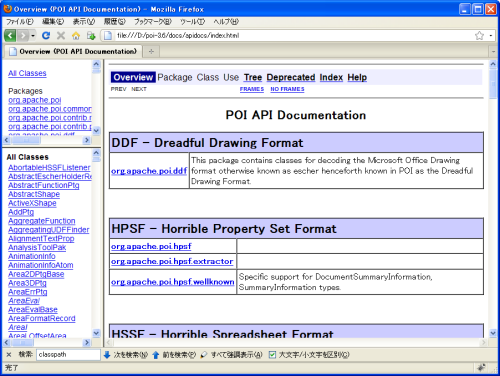Click classes frame scroll up arrow
500x376 pixels.
[x=96, y=153]
